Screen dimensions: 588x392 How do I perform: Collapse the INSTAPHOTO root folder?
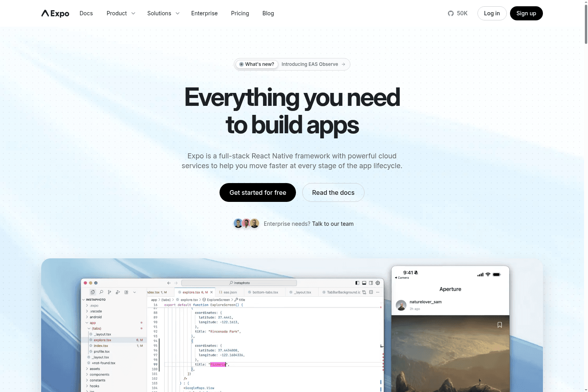(83, 299)
